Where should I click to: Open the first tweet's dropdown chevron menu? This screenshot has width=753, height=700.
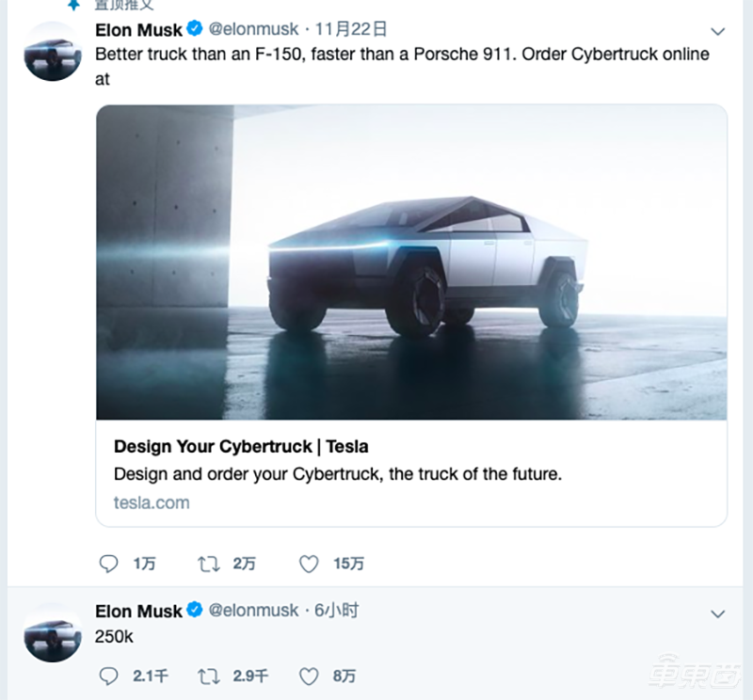click(718, 31)
